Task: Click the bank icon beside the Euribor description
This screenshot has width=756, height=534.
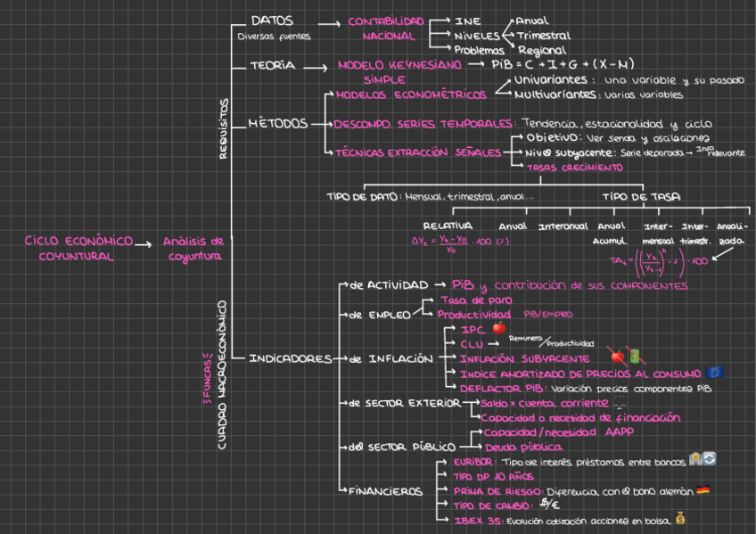Action: coord(695,460)
